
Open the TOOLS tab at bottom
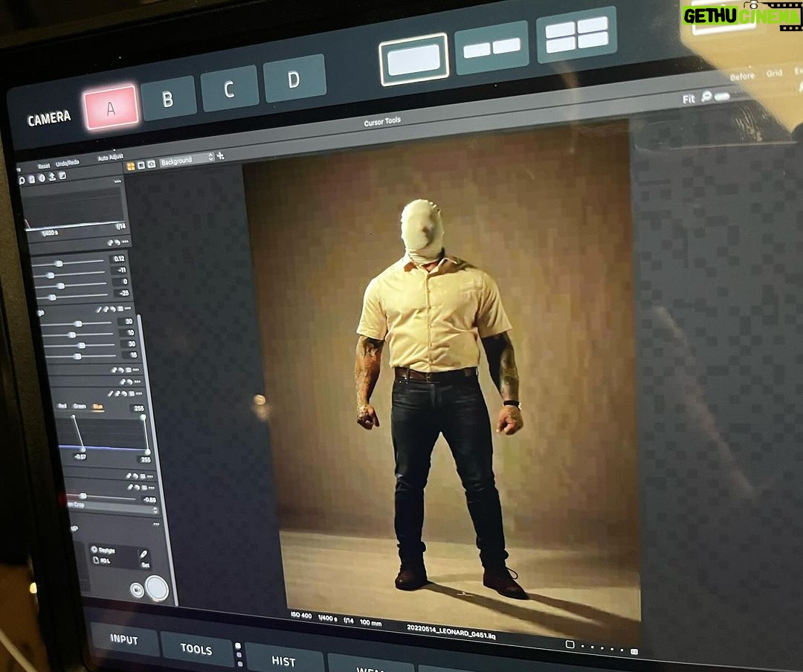click(x=196, y=649)
